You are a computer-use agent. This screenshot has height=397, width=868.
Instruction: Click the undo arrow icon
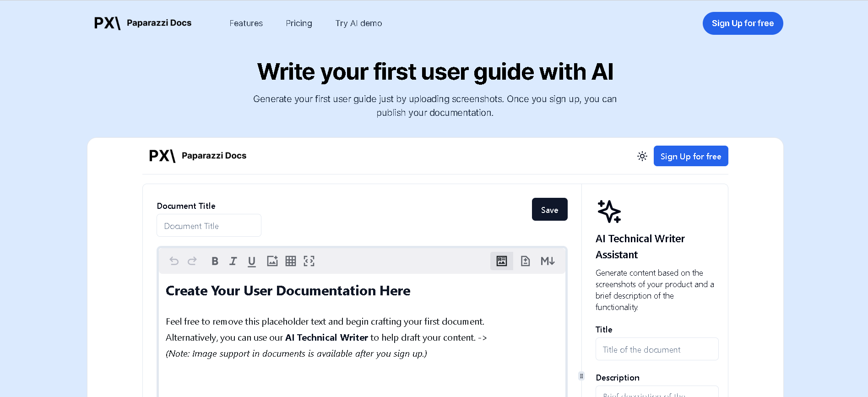point(174,261)
